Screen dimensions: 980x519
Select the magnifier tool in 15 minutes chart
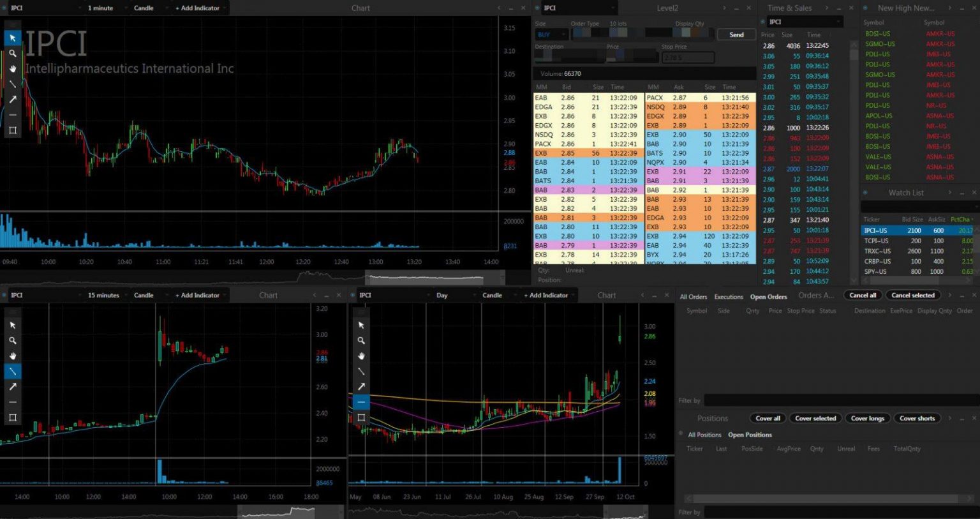pos(13,340)
